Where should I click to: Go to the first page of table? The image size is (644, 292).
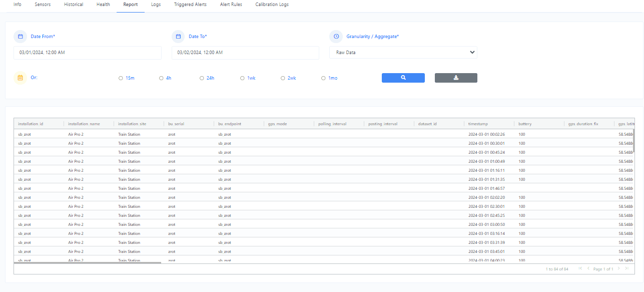coord(580,269)
